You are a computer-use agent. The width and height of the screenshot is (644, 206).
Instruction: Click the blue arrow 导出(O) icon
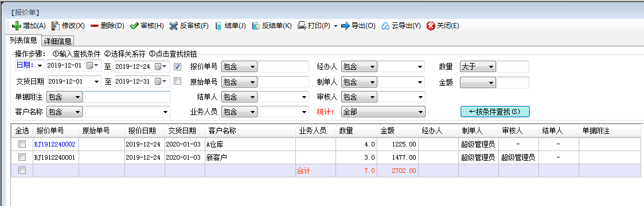tap(345, 26)
